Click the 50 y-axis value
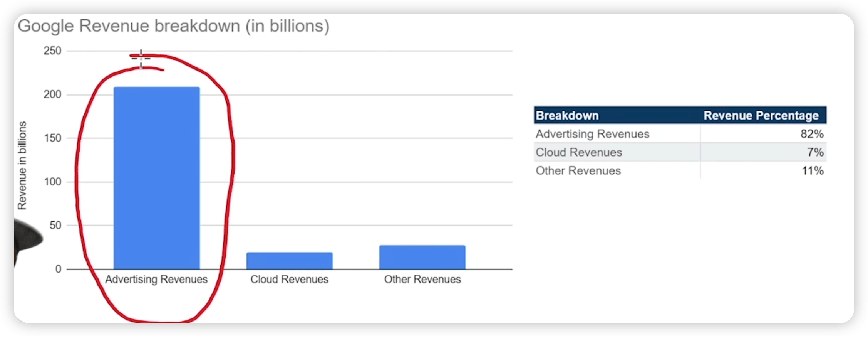Screen dimensions: 868x337 (x=55, y=225)
